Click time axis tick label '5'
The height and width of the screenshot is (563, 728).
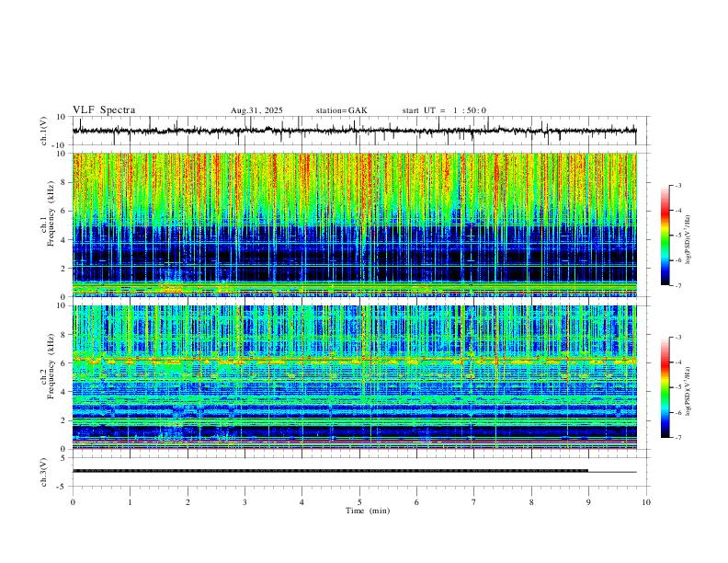click(359, 502)
